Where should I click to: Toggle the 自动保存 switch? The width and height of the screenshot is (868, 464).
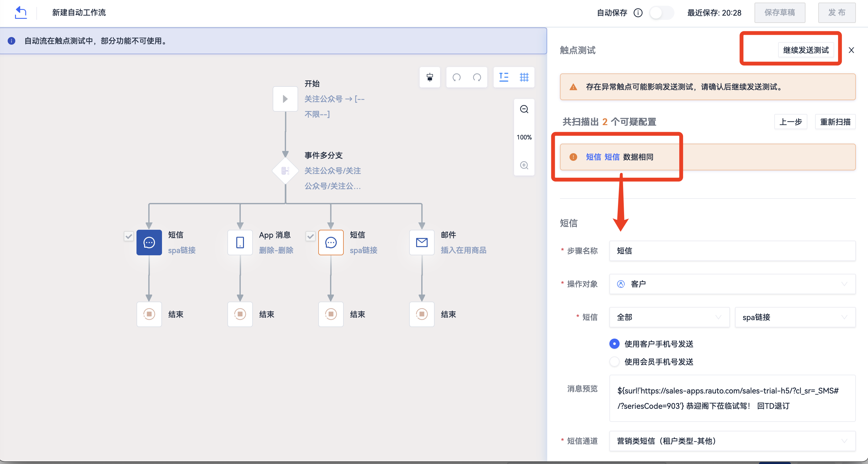pyautogui.click(x=661, y=13)
